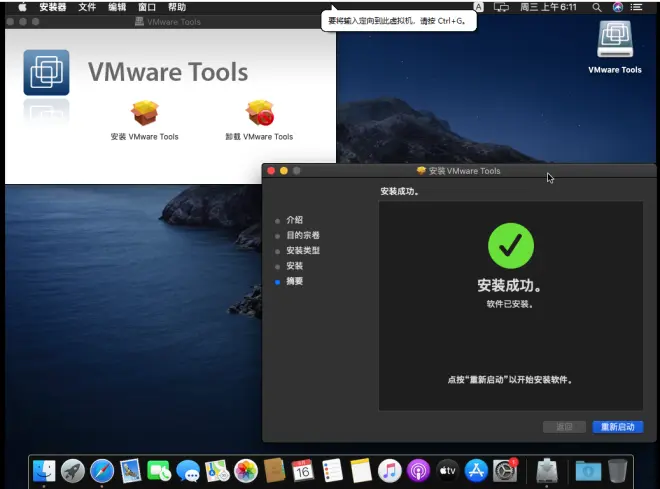Open Music from the Dock
The width and height of the screenshot is (660, 489).
(x=390, y=470)
